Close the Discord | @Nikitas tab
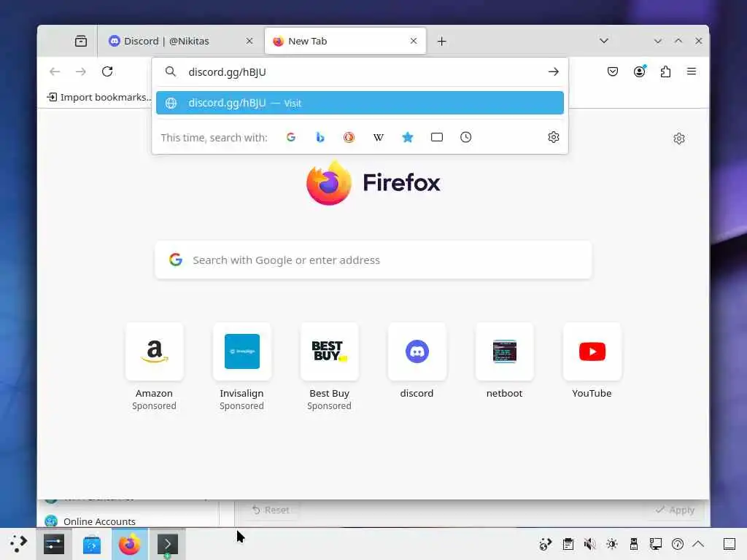 249,41
